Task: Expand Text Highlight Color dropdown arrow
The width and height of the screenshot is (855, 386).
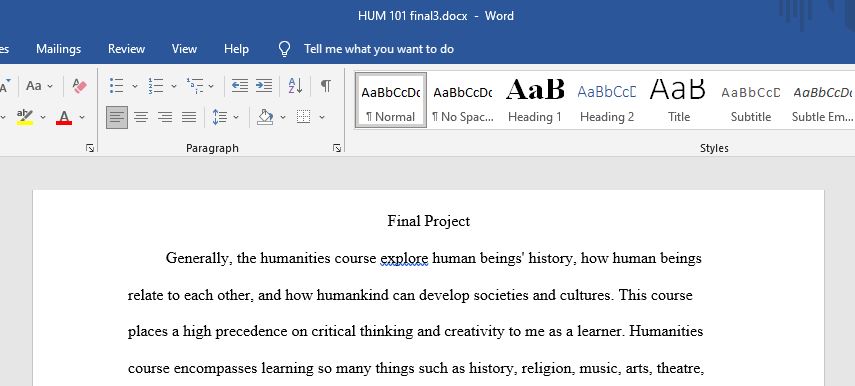Action: click(x=43, y=117)
